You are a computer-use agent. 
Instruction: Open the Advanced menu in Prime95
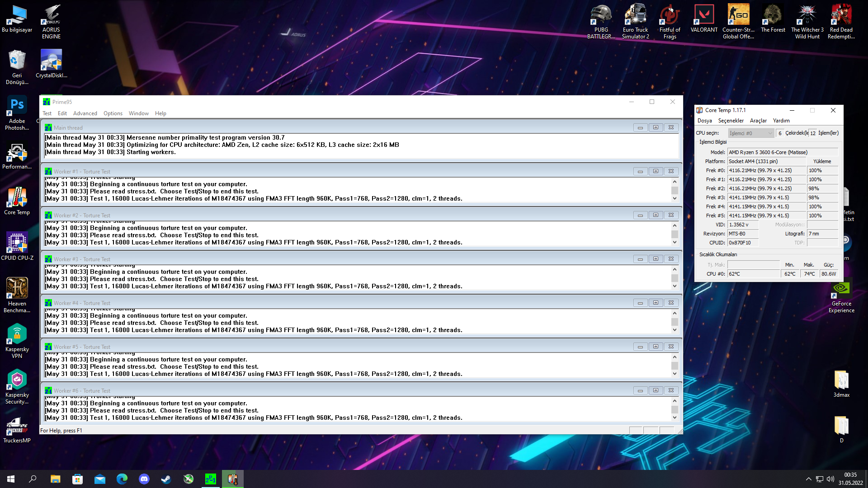(85, 113)
